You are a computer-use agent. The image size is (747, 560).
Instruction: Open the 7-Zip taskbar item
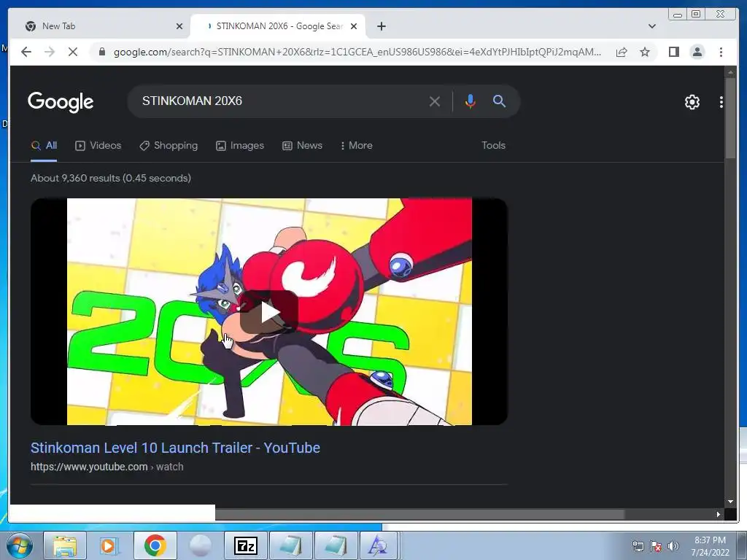[x=246, y=545]
